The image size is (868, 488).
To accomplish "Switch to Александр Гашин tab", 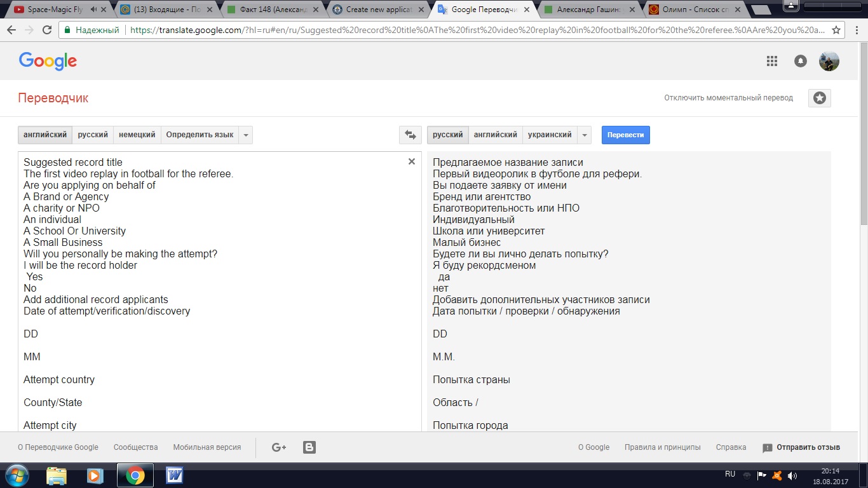I will [x=591, y=10].
